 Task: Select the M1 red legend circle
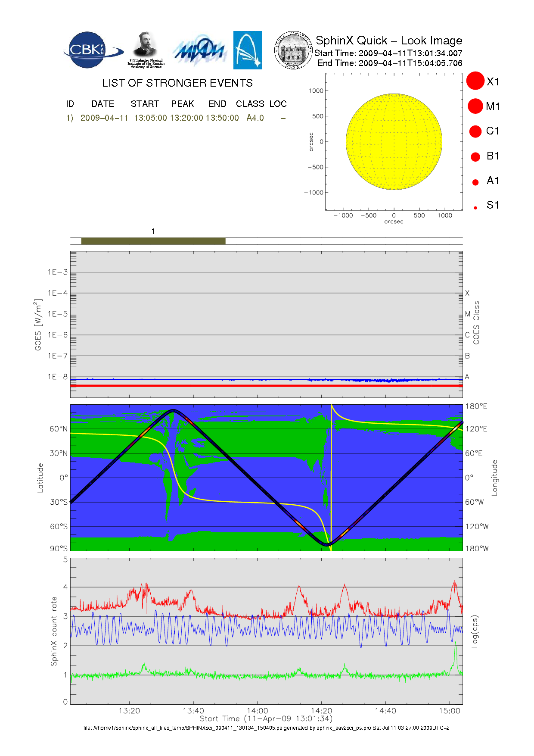[x=475, y=106]
